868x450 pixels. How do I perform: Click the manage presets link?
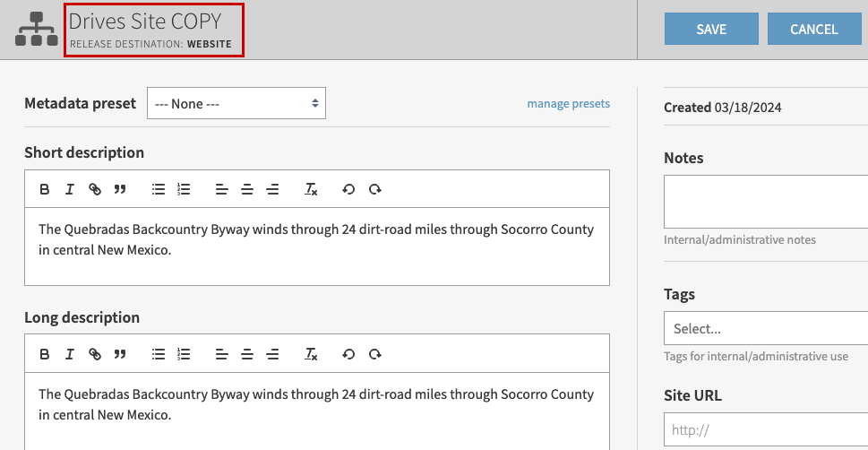click(x=568, y=103)
